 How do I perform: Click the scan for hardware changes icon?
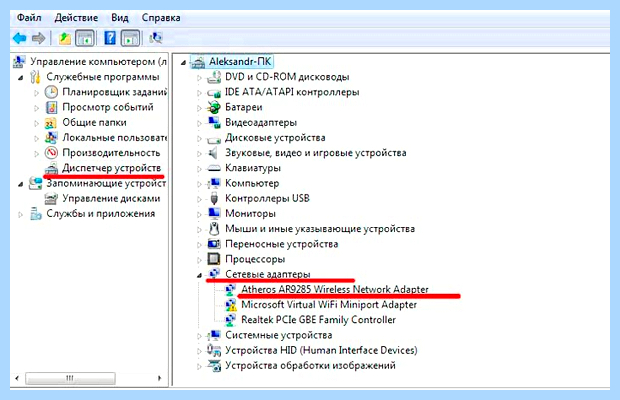point(156,38)
